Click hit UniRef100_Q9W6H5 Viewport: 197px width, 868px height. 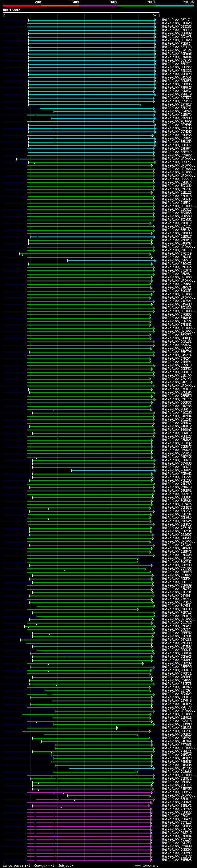(x=177, y=199)
